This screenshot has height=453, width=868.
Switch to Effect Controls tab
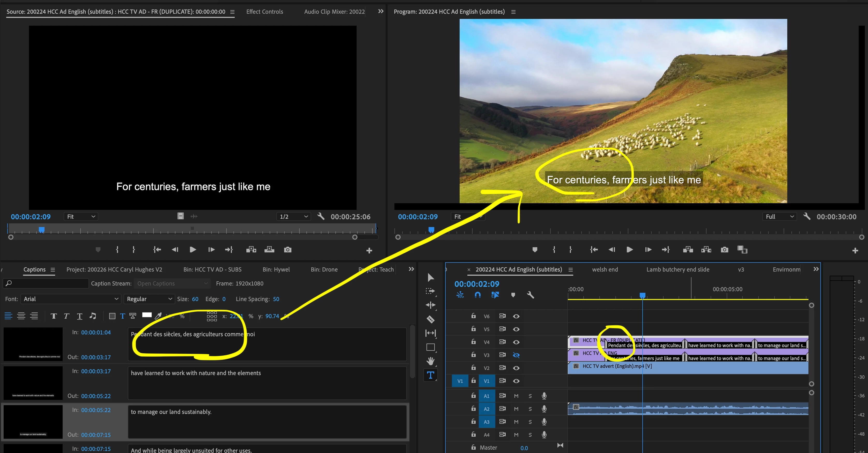tap(264, 11)
